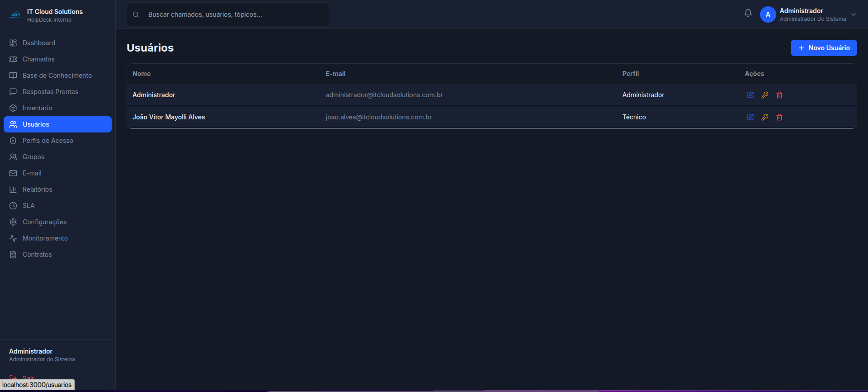The height and width of the screenshot is (392, 868).
Task: Click the search magnifier icon
Action: pyautogui.click(x=136, y=14)
